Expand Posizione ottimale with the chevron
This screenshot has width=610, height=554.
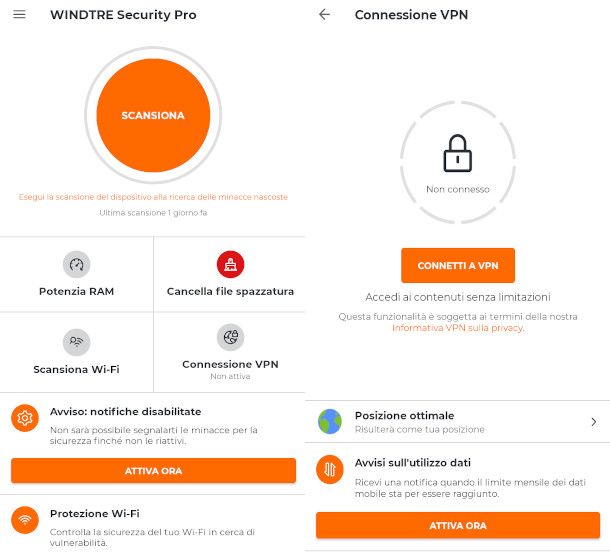click(x=593, y=422)
